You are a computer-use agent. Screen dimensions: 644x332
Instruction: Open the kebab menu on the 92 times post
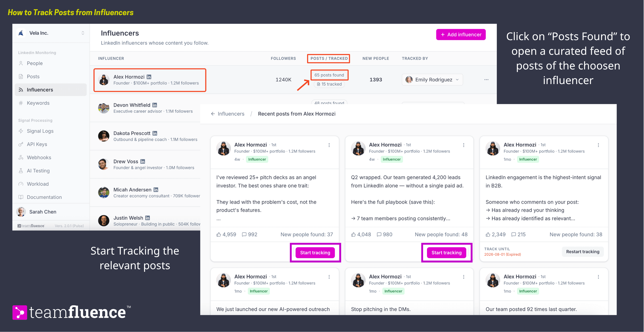(598, 277)
